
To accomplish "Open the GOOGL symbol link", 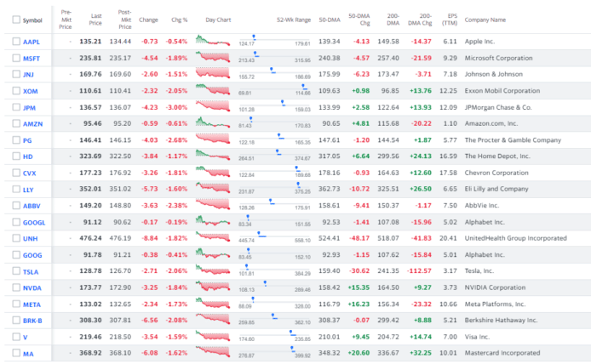I will 34,223.
